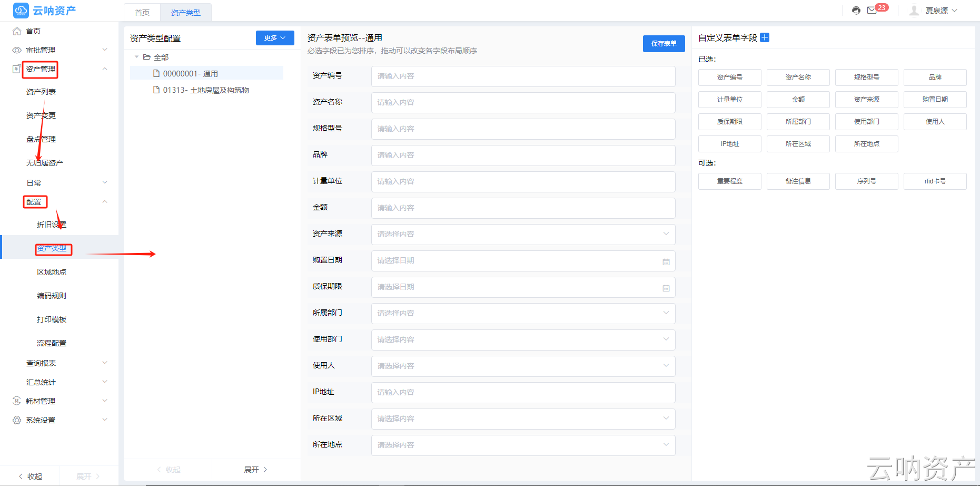Image resolution: width=980 pixels, height=486 pixels.
Task: Collapse the 配置 submenu chevron
Action: pos(105,201)
